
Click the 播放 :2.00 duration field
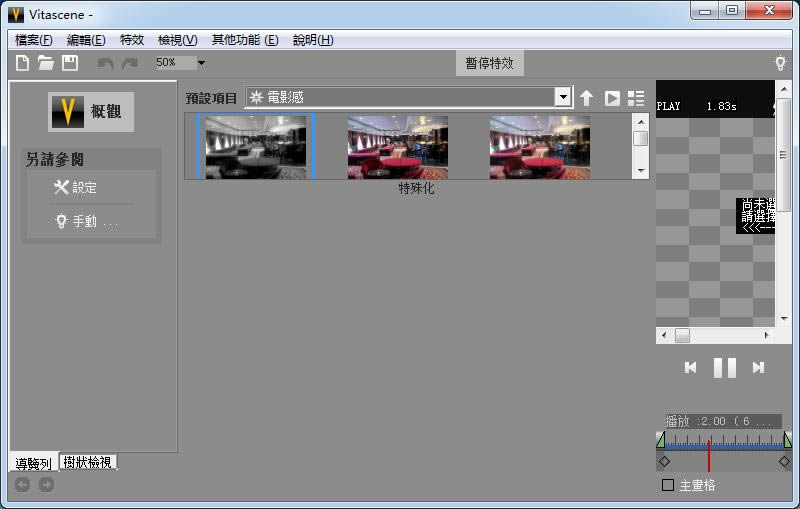[x=723, y=421]
